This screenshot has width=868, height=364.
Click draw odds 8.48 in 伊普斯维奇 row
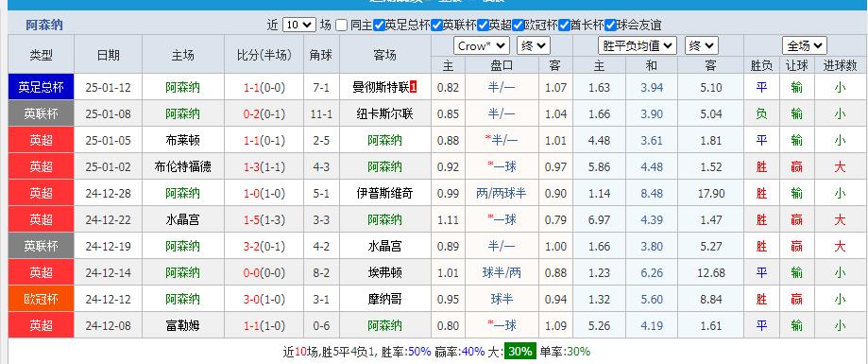(652, 194)
